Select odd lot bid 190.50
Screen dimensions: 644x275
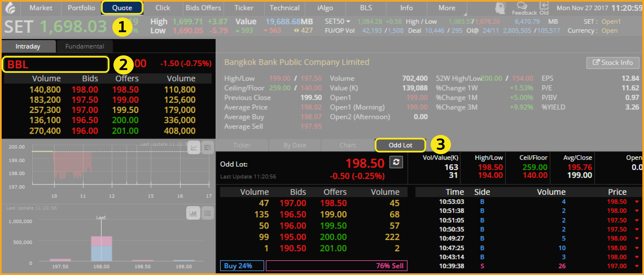293,248
